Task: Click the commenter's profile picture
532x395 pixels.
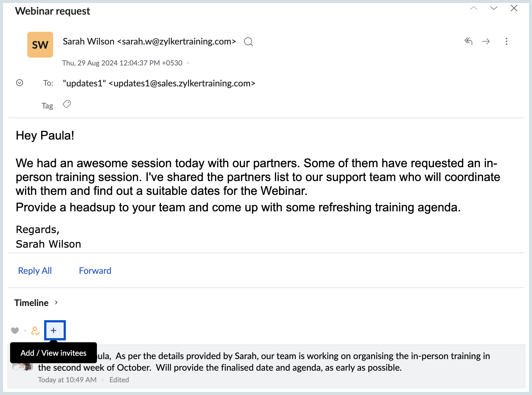Action: click(x=23, y=367)
